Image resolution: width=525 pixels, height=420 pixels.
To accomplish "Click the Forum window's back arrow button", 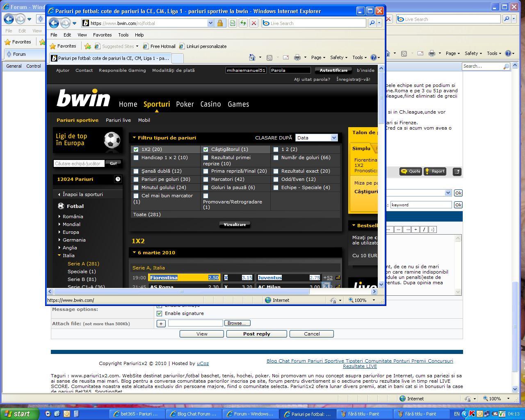I will 9,19.
